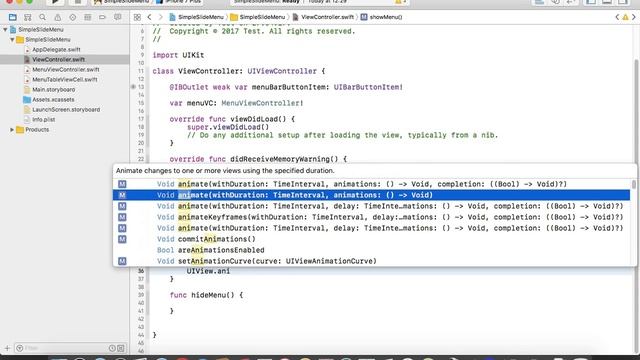Viewport: 640px width, 360px height.
Task: Switch to the Version editor
Action: pyautogui.click(x=571, y=2)
